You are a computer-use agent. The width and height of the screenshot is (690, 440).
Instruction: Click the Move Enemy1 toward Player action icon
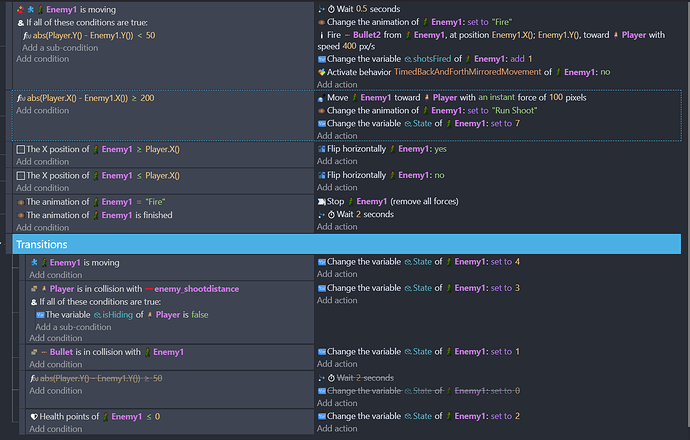tap(321, 98)
